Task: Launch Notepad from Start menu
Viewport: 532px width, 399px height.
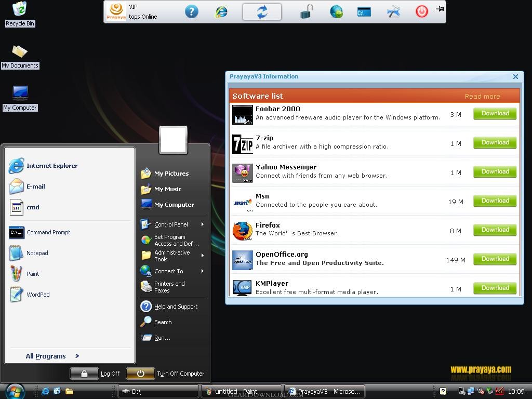Action: 29,253
